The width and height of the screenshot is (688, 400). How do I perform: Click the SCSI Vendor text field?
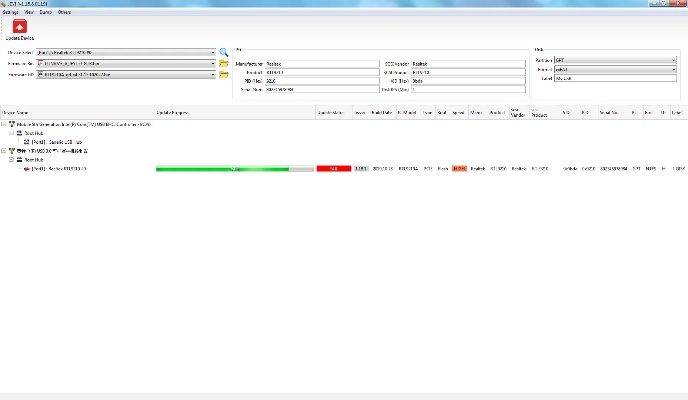[468, 63]
